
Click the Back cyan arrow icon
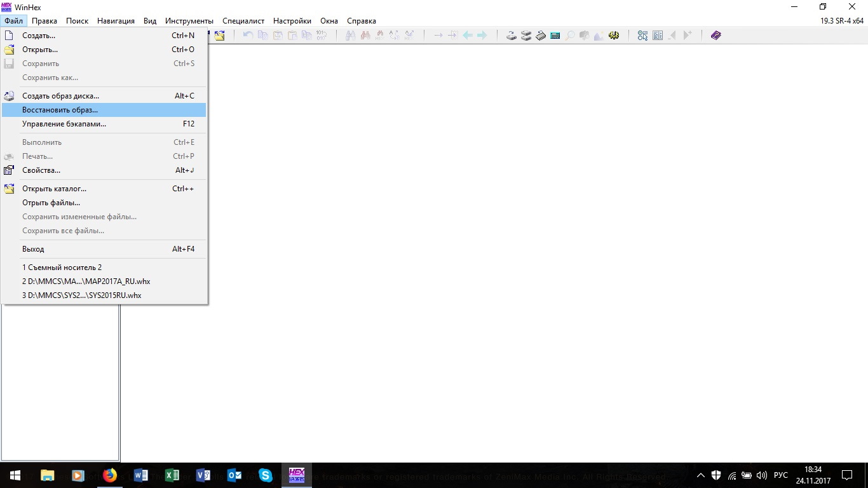(x=468, y=36)
